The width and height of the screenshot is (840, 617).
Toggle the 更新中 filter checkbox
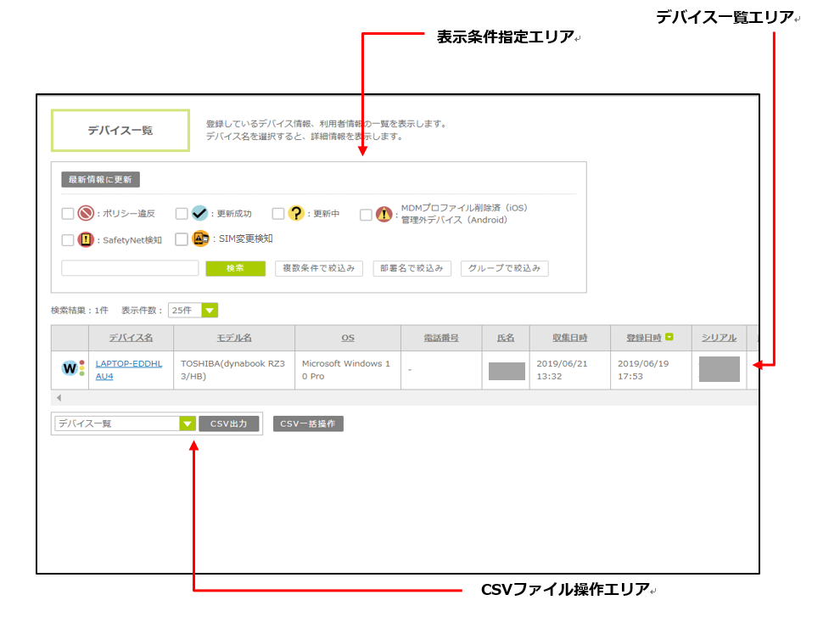click(x=278, y=214)
